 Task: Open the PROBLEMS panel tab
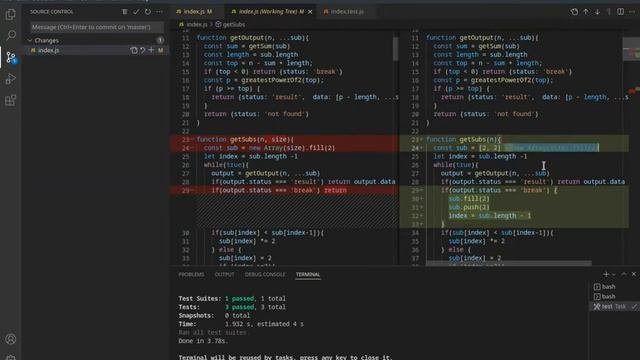click(191, 274)
